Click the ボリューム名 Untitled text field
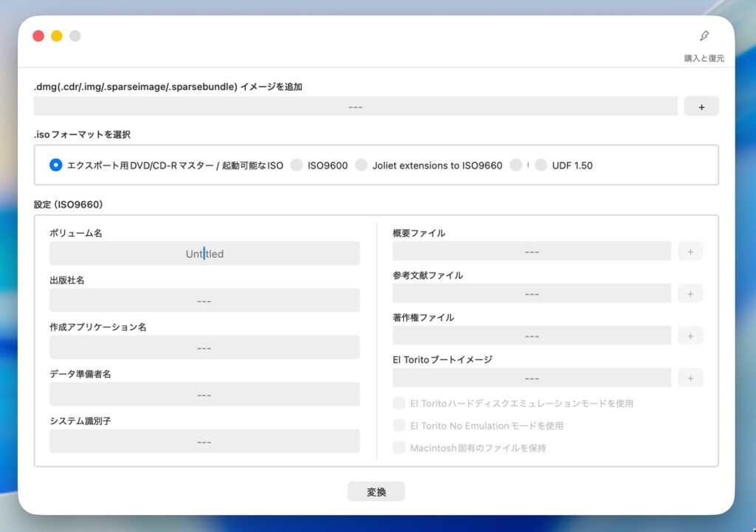 [205, 254]
